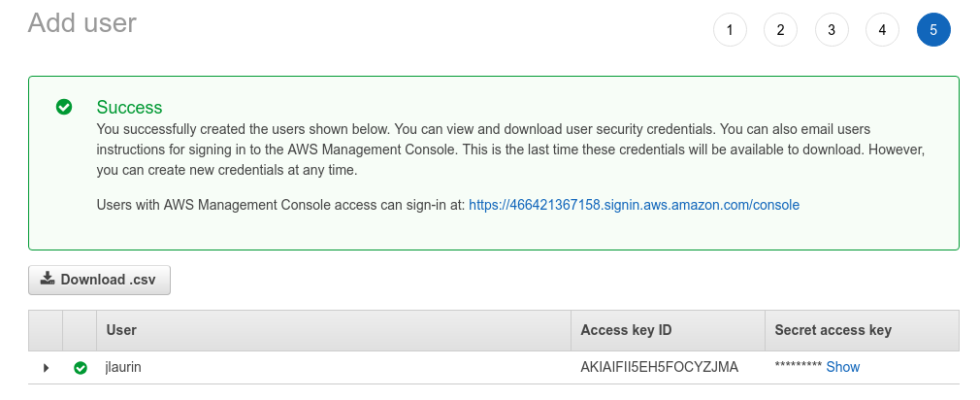Screen dimensions: 980x400
Task: Click the green status check next to jlaurin
Action: coord(80,368)
